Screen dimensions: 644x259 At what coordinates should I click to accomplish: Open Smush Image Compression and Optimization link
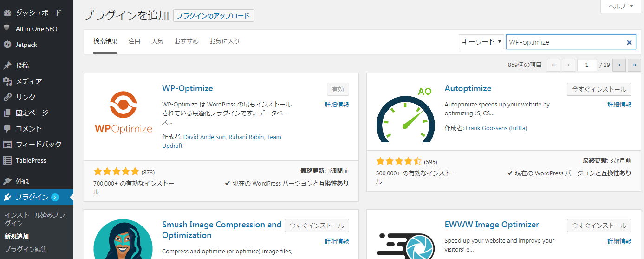pos(221,230)
